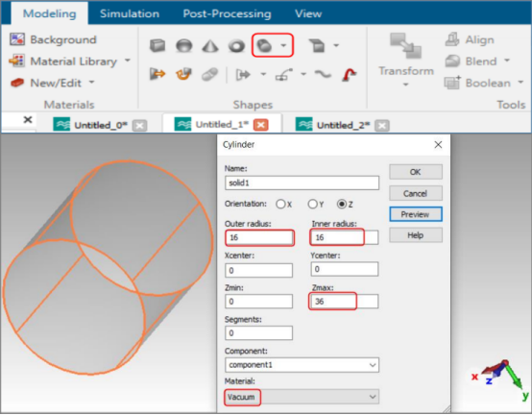Select the Cone shape tool
Viewport: 532px width, 415px height.
(210, 45)
